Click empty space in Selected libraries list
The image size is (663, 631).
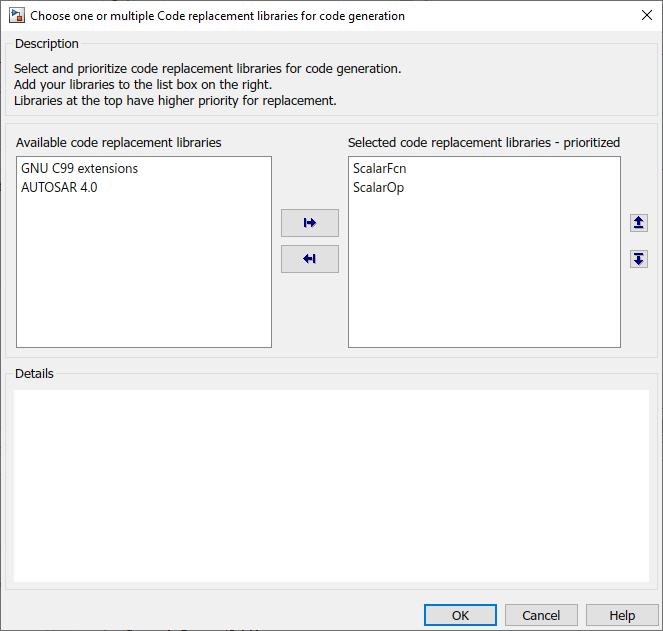coord(484,280)
